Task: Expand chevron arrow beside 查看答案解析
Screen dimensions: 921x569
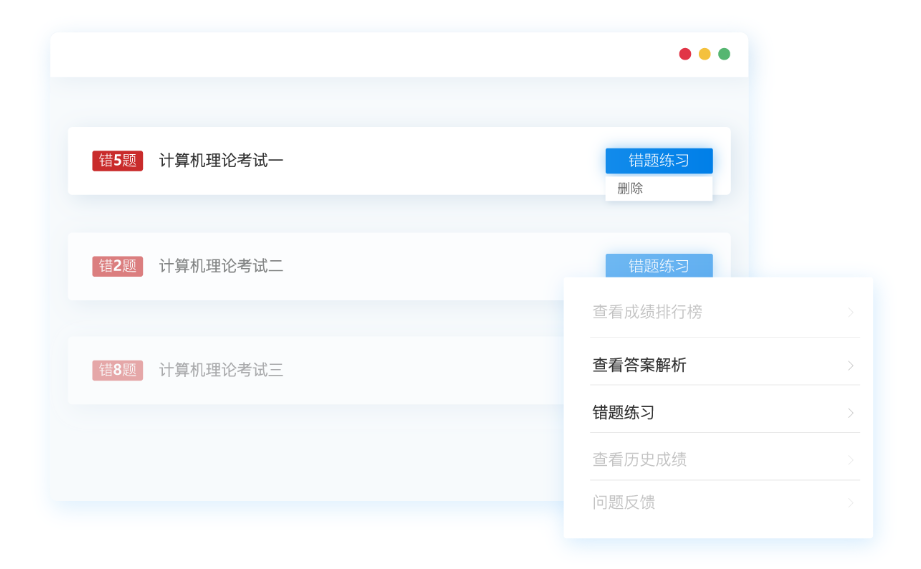Action: click(x=851, y=365)
